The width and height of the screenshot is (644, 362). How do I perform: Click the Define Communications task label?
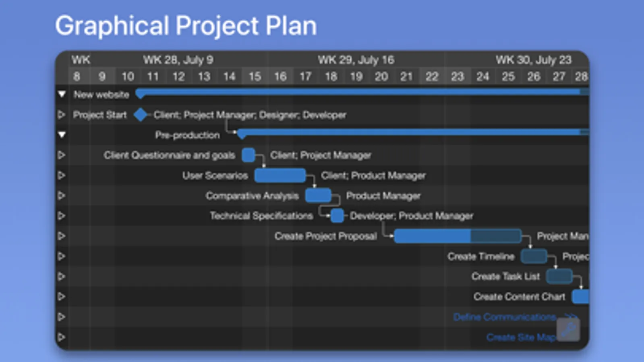point(504,317)
